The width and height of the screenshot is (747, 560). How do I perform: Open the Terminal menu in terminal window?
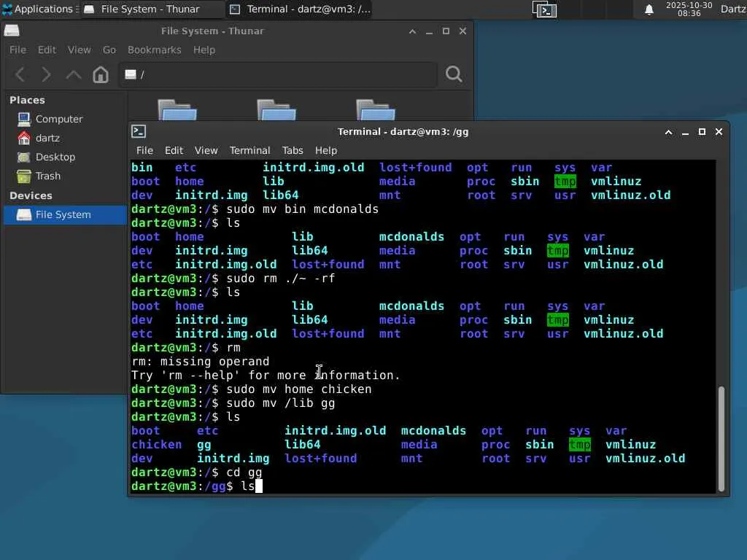click(249, 150)
